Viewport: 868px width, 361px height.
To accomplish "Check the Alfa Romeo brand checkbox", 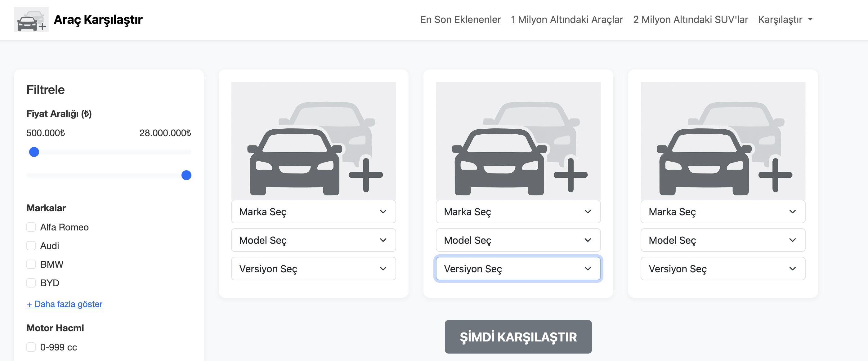I will pyautogui.click(x=31, y=227).
